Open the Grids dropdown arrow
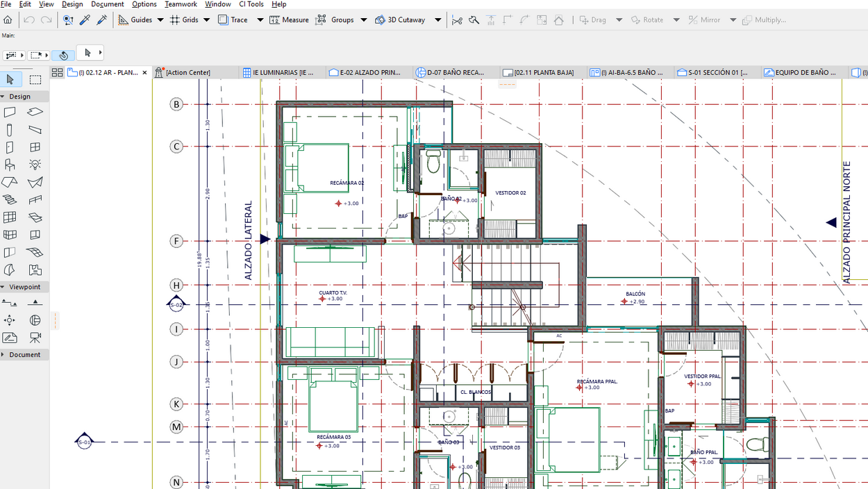The image size is (868, 489). [x=207, y=20]
